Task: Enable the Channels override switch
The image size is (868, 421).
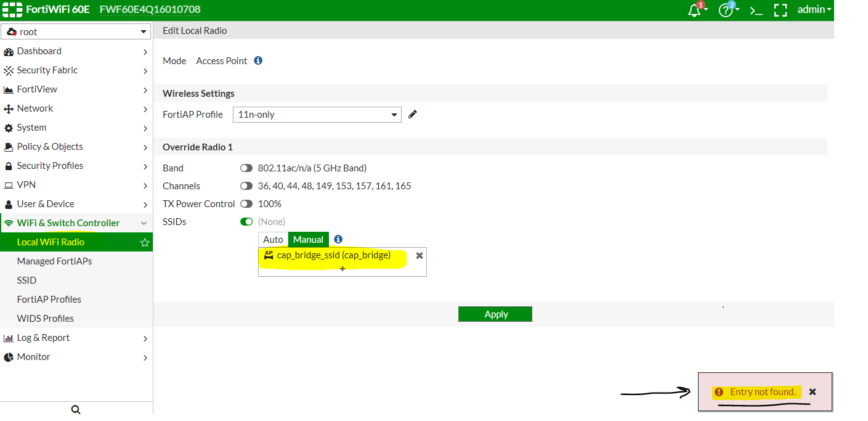Action: (246, 186)
